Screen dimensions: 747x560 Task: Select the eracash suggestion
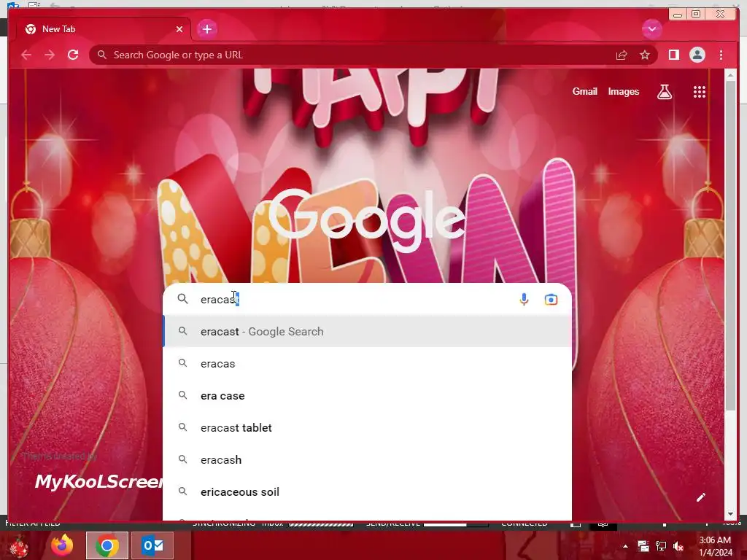point(368,460)
